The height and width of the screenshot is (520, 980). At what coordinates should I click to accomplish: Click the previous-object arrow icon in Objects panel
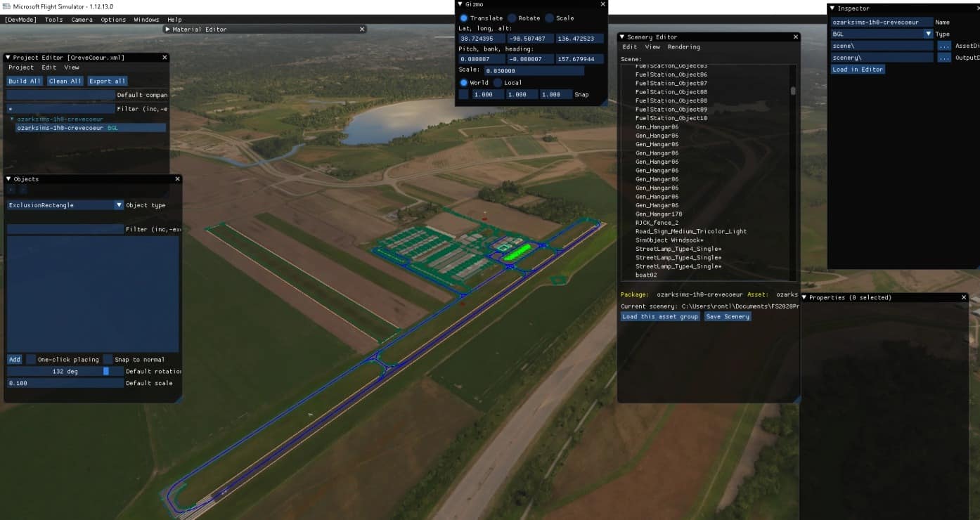pyautogui.click(x=11, y=189)
